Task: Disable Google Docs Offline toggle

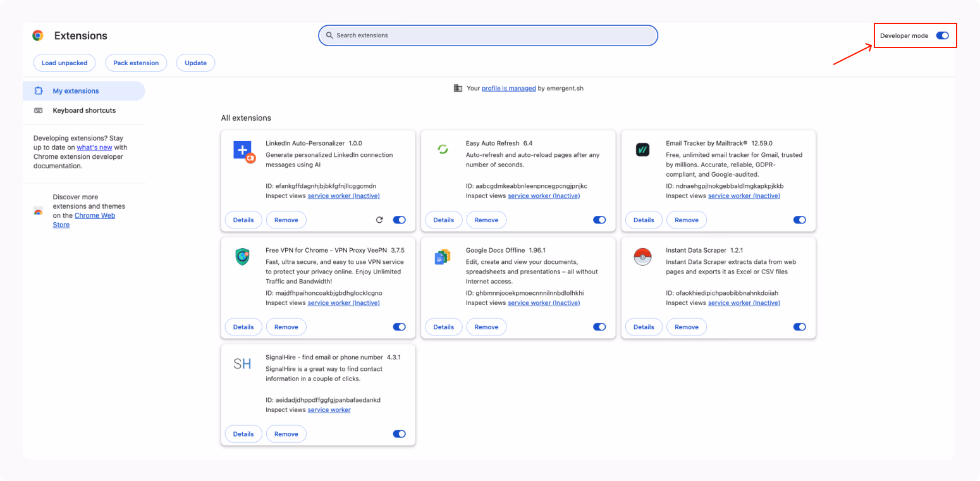Action: coord(599,327)
